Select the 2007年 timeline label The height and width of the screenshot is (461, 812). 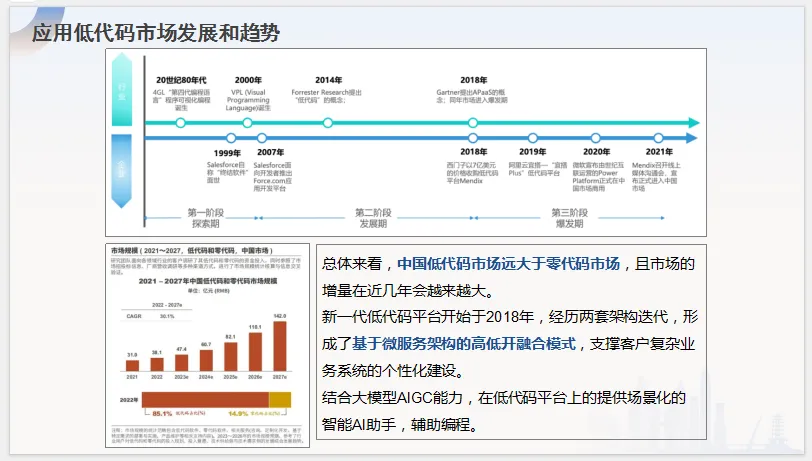pyautogui.click(x=270, y=152)
